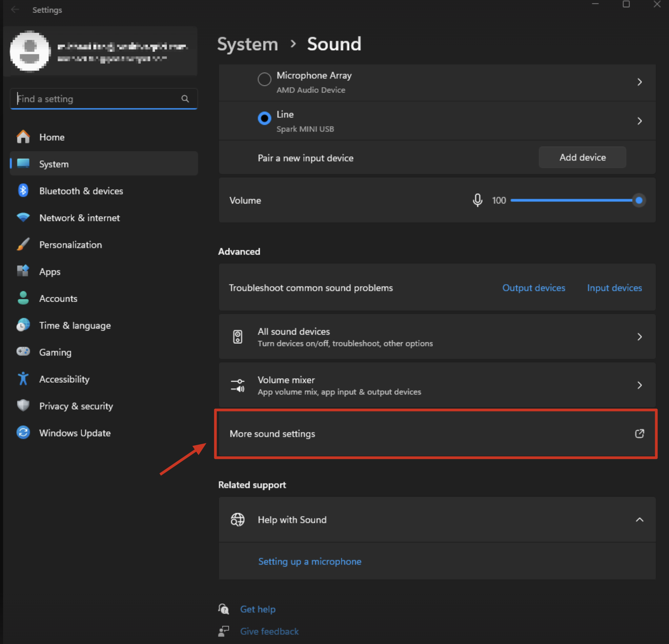
Task: Open the Gaming controller icon
Action: [x=23, y=352]
